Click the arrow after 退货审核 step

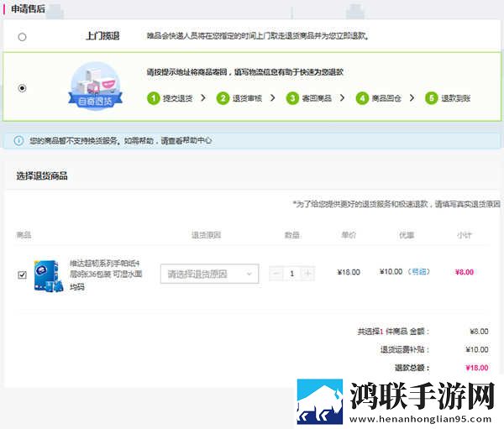tap(272, 97)
